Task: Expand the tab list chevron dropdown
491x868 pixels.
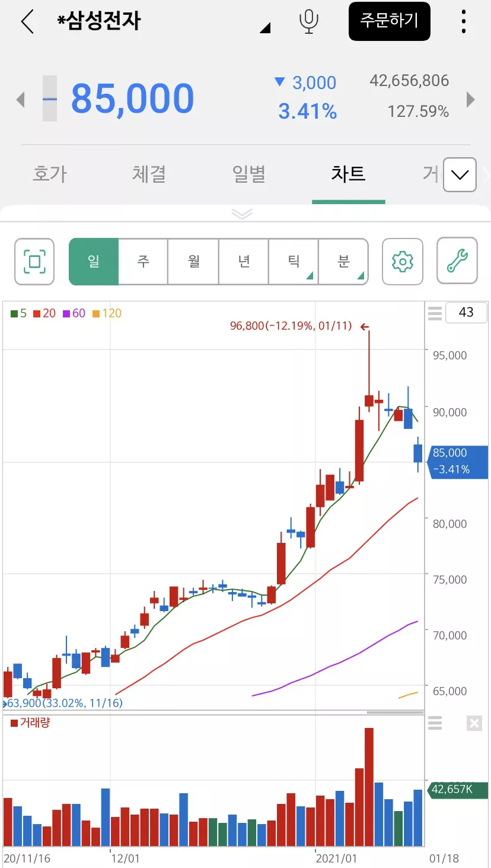Action: (x=460, y=174)
